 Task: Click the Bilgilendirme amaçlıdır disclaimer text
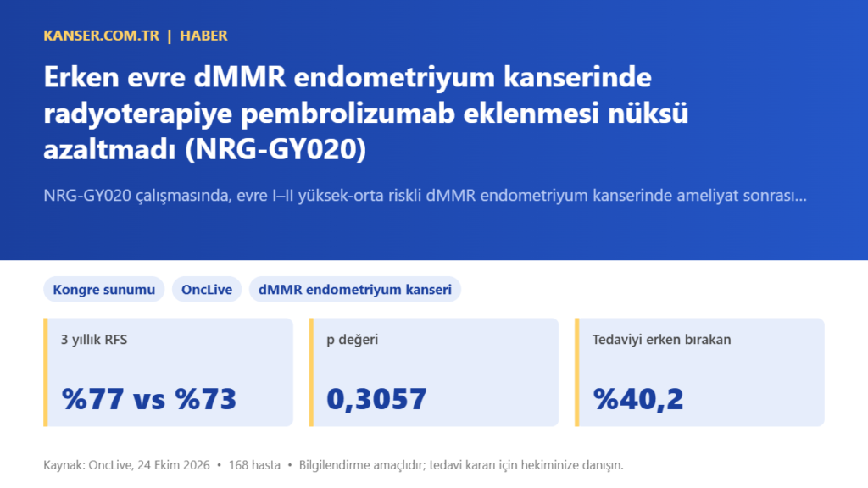pos(461,465)
